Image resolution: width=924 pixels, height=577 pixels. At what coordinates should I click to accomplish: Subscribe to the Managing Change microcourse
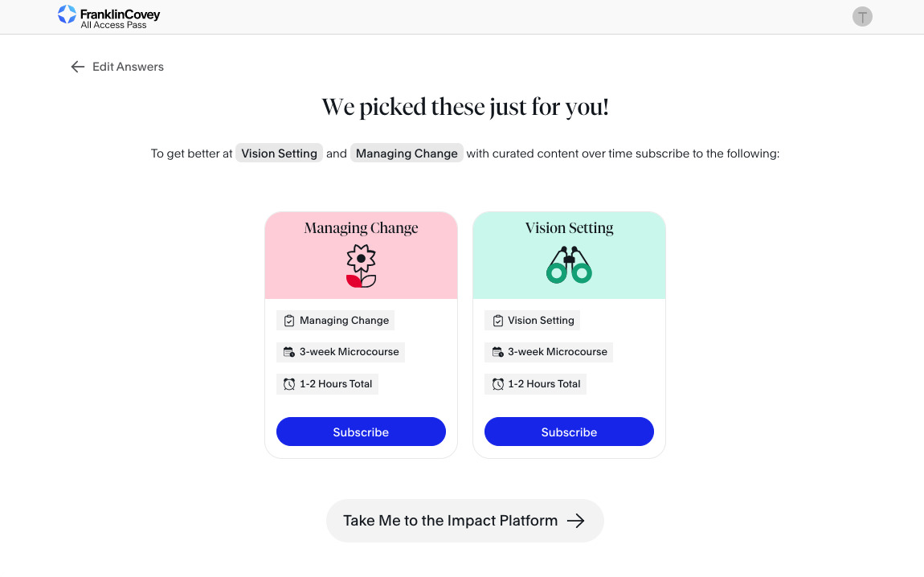(x=361, y=432)
